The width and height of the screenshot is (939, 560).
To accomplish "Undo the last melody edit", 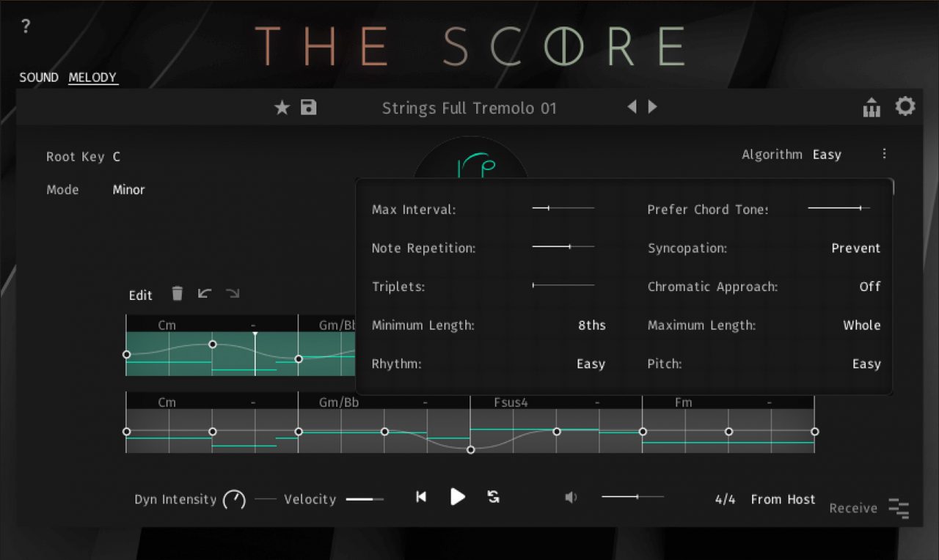I will [x=205, y=293].
